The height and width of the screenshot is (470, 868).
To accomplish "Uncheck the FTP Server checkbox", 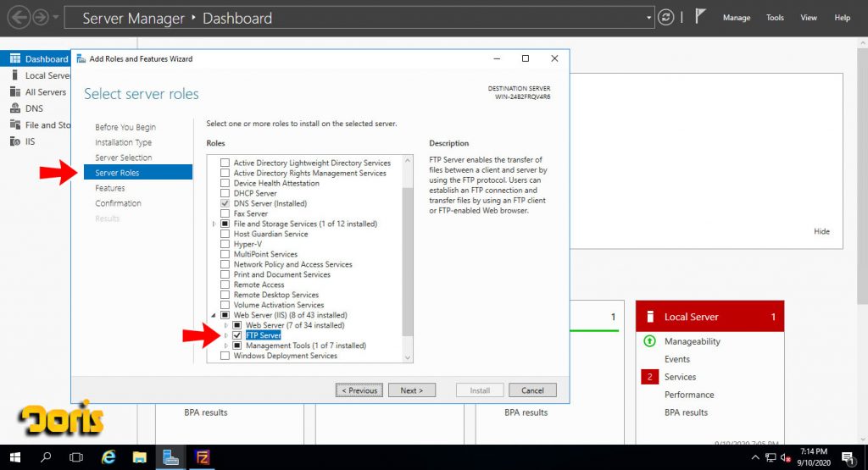I will [237, 335].
